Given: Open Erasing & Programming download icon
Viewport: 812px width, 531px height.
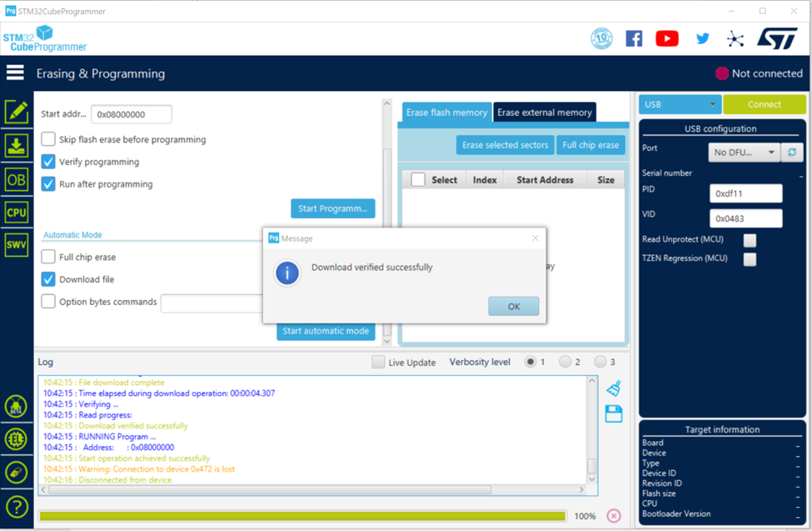Looking at the screenshot, I should [17, 146].
